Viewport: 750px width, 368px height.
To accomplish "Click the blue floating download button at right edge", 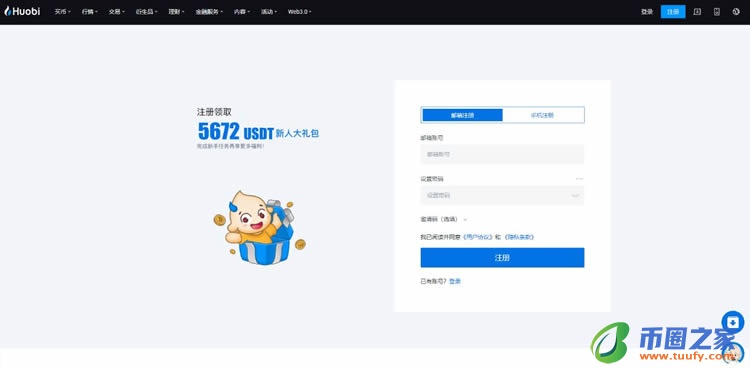I will tap(733, 322).
